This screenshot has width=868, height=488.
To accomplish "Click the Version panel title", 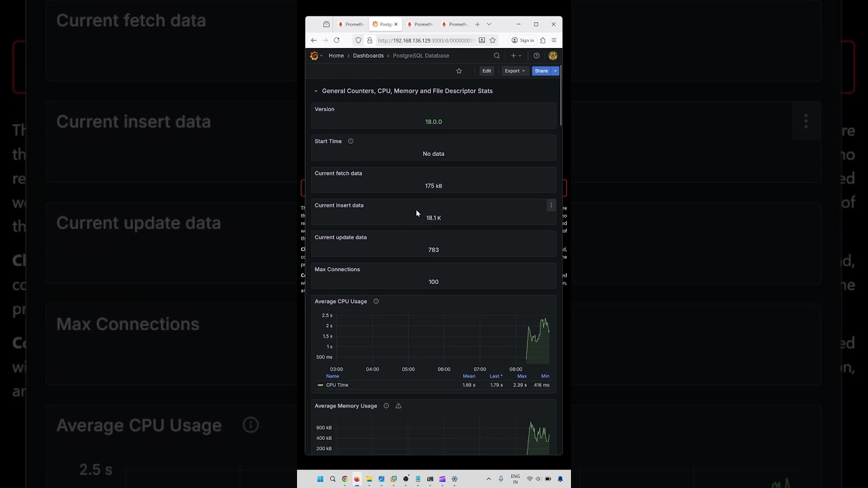I will tap(324, 109).
